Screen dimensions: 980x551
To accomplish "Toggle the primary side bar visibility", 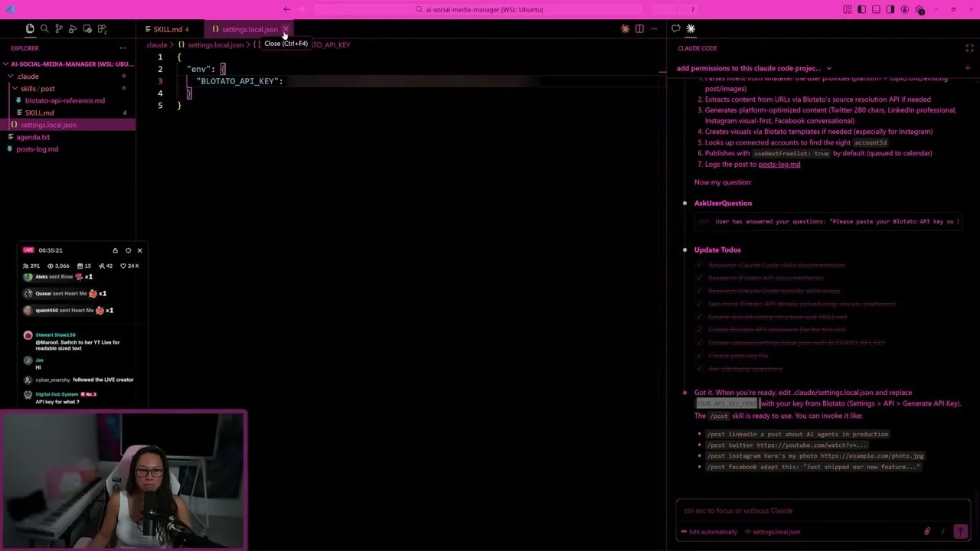I will point(862,9).
